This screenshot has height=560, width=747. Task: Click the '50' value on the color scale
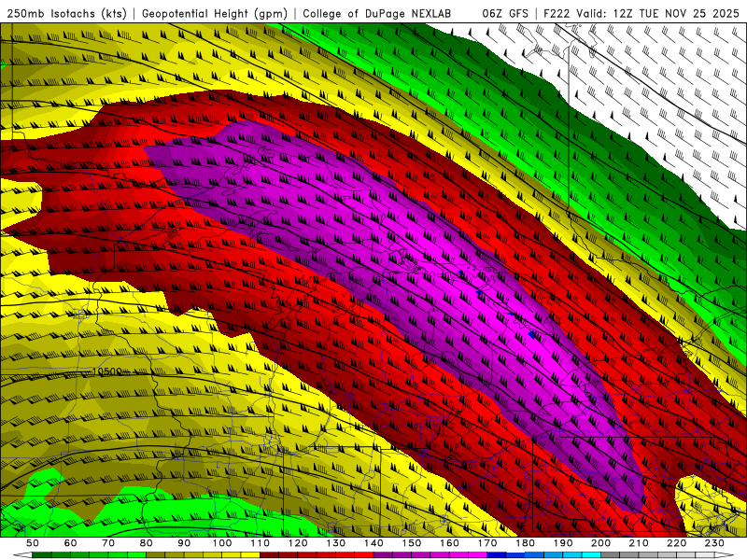point(33,543)
